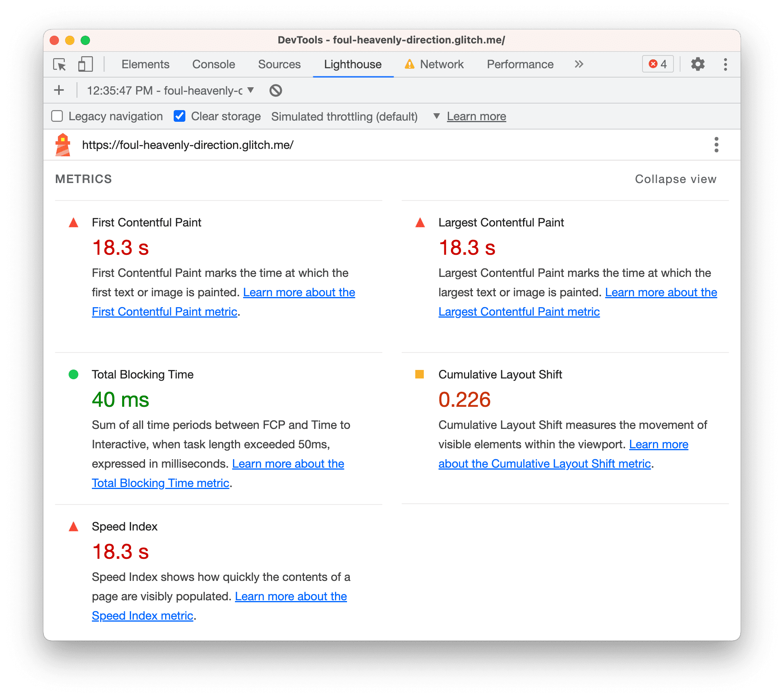Toggle the Clear storage checkbox
This screenshot has height=698, width=784.
coord(178,115)
